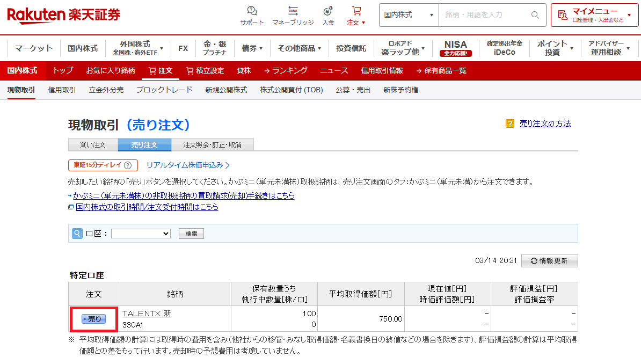Screen dimensions: 641x364
Task: Click the account search magnifier icon
Action: pos(77,234)
